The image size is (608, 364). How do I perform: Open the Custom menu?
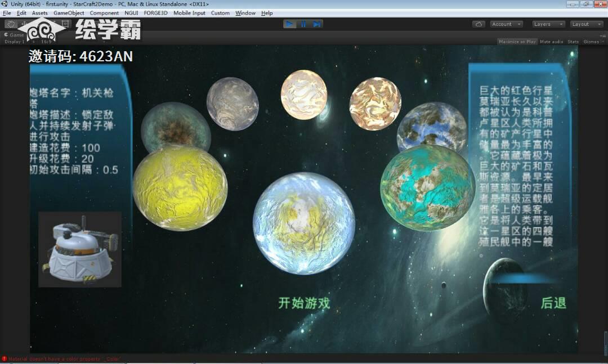[x=220, y=13]
